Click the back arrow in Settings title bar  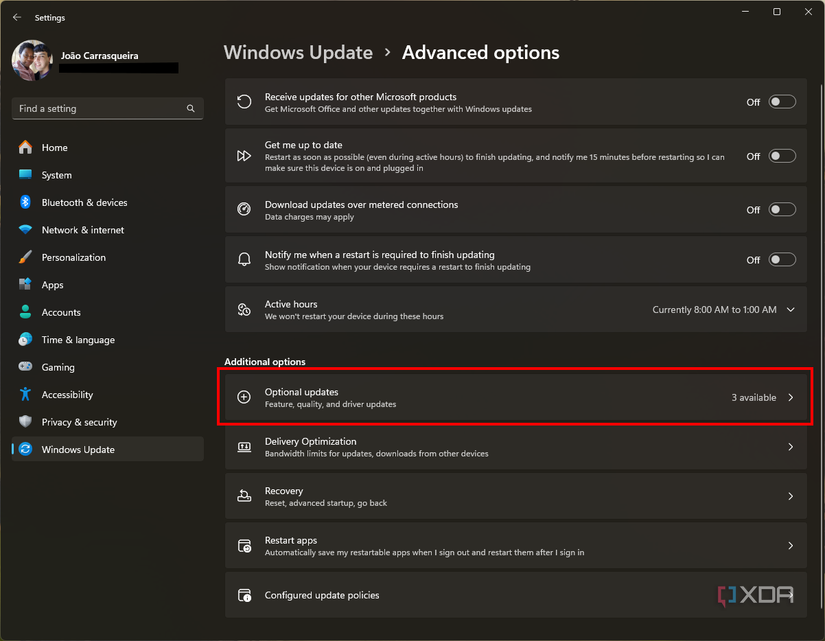pyautogui.click(x=17, y=17)
